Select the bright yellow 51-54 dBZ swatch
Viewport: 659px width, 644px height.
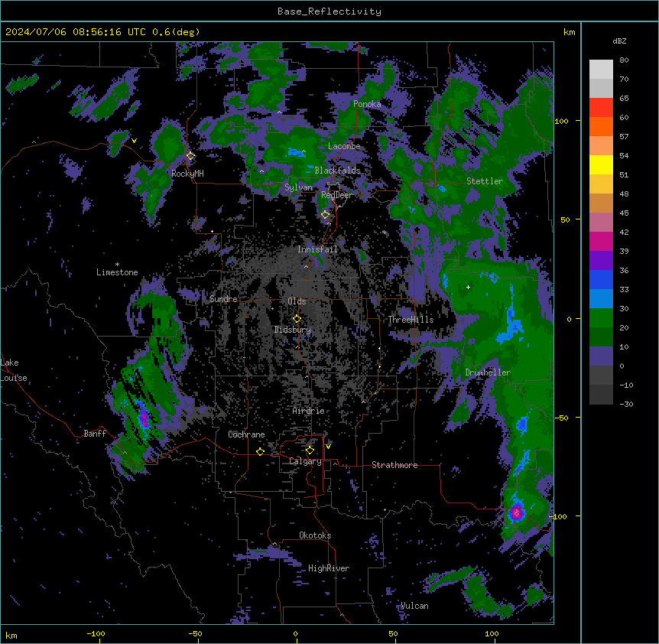point(601,164)
